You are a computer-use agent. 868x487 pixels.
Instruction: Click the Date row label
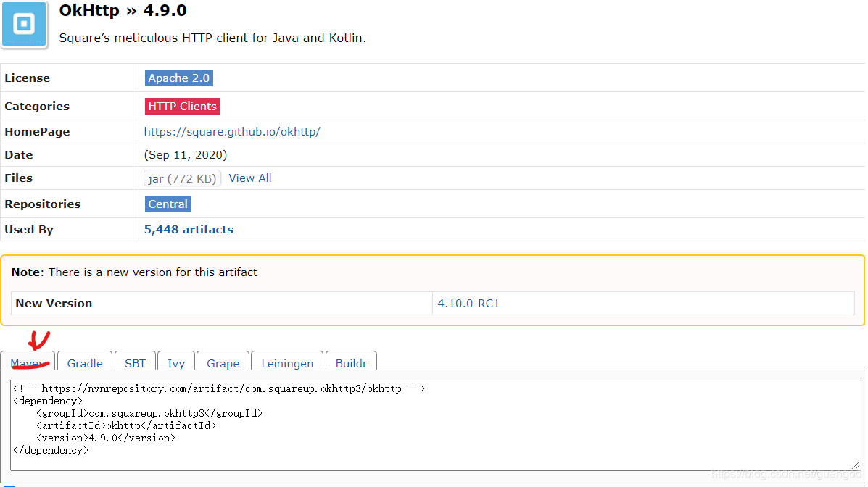point(18,155)
